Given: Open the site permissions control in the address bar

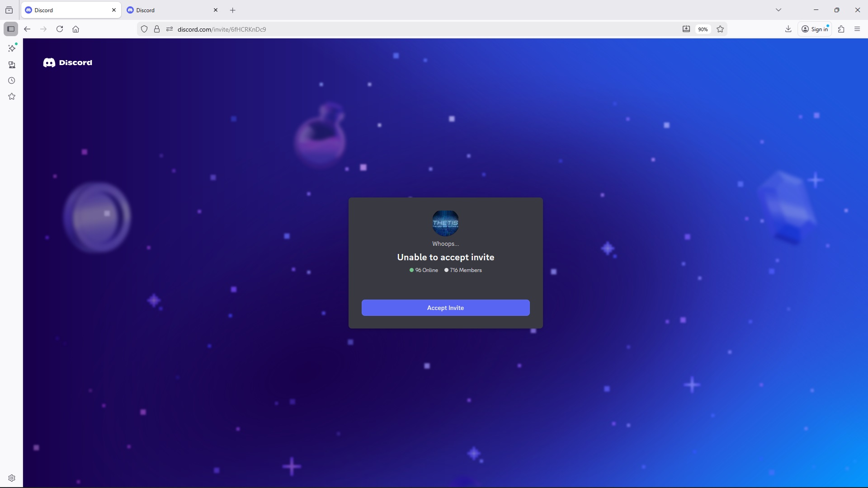Looking at the screenshot, I should 170,29.
